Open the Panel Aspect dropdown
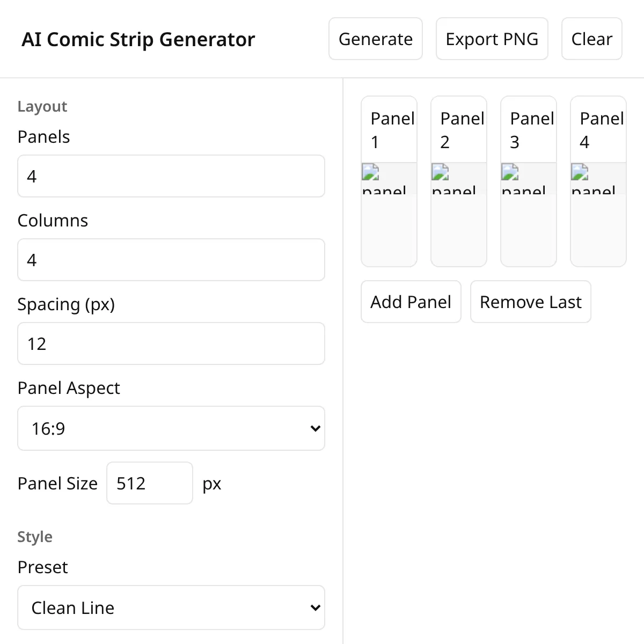Image resolution: width=644 pixels, height=644 pixels. pyautogui.click(x=171, y=428)
